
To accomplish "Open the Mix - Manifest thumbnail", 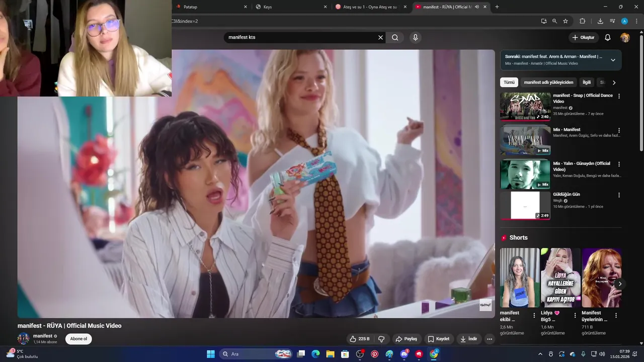I will click(525, 140).
